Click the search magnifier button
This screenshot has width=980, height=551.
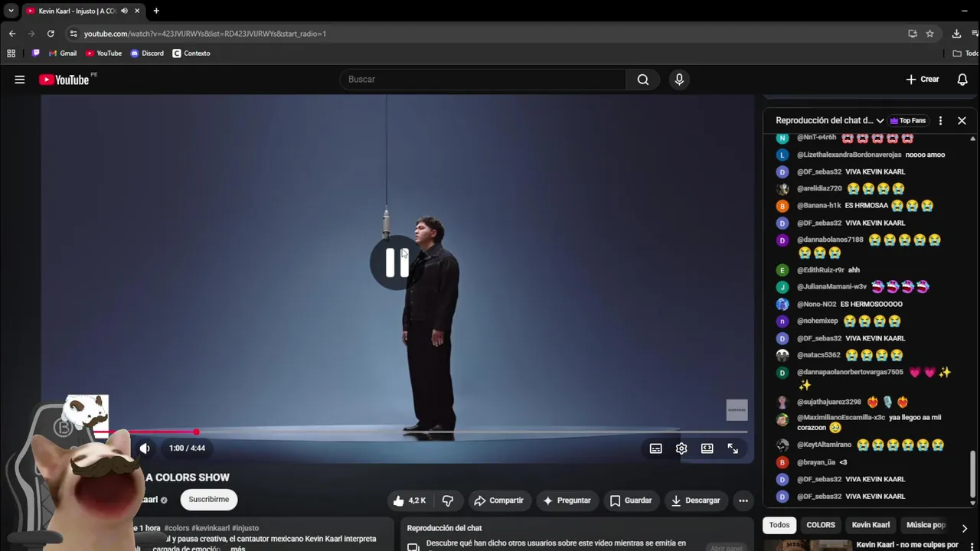click(643, 80)
